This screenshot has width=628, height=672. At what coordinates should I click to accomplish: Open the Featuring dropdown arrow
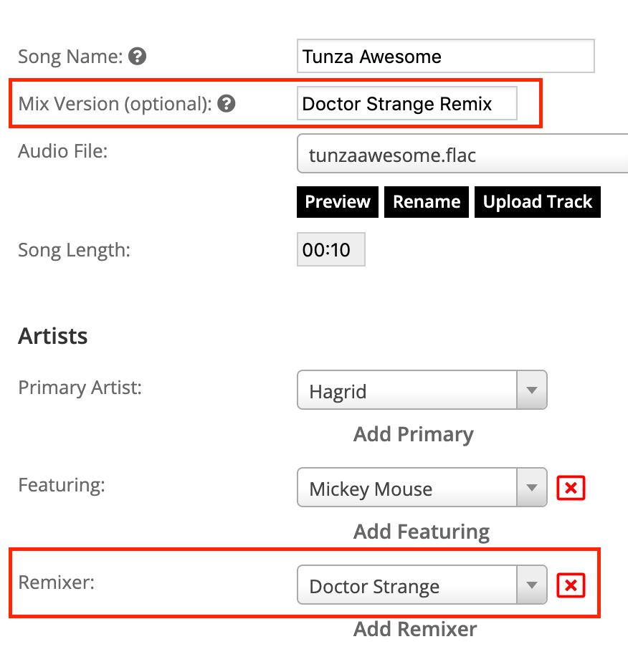tap(532, 487)
